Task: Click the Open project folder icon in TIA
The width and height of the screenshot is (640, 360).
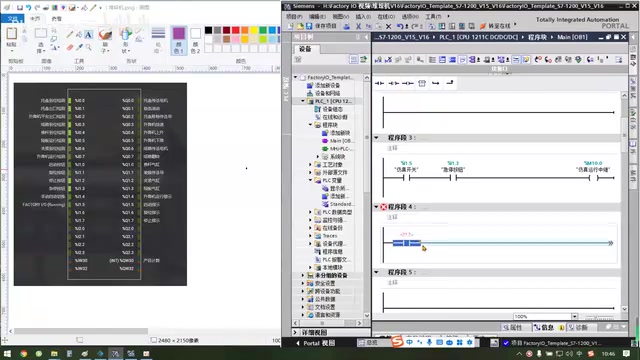Action: [300, 26]
